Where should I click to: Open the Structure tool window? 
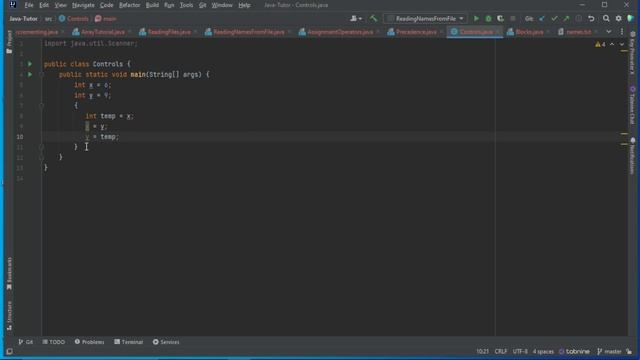click(9, 316)
